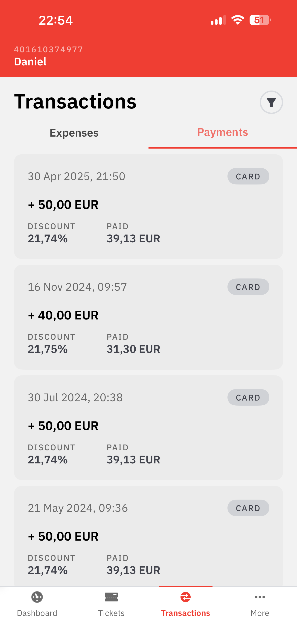297x644 pixels.
Task: Tap the CARD badge on 21 May 2024 payment
Action: coord(248,508)
